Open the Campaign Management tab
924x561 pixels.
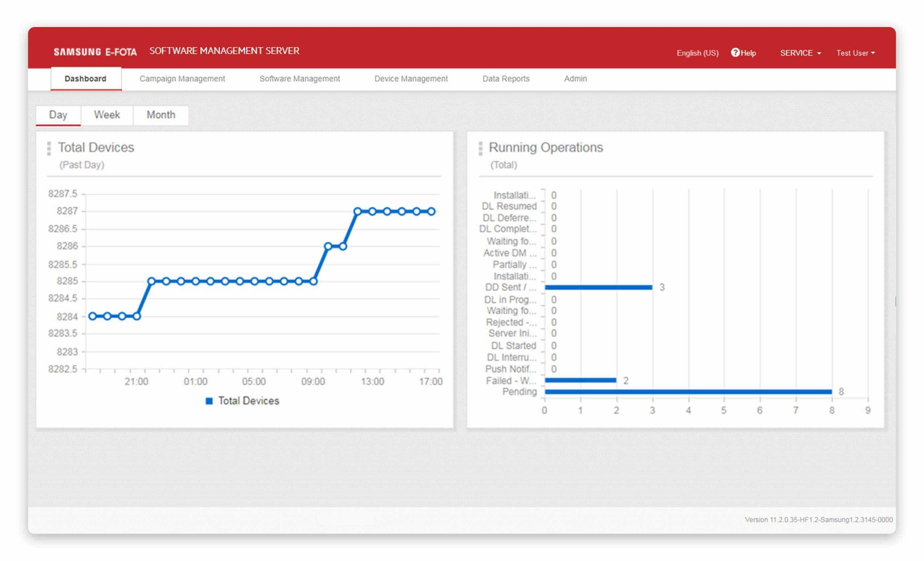click(182, 79)
